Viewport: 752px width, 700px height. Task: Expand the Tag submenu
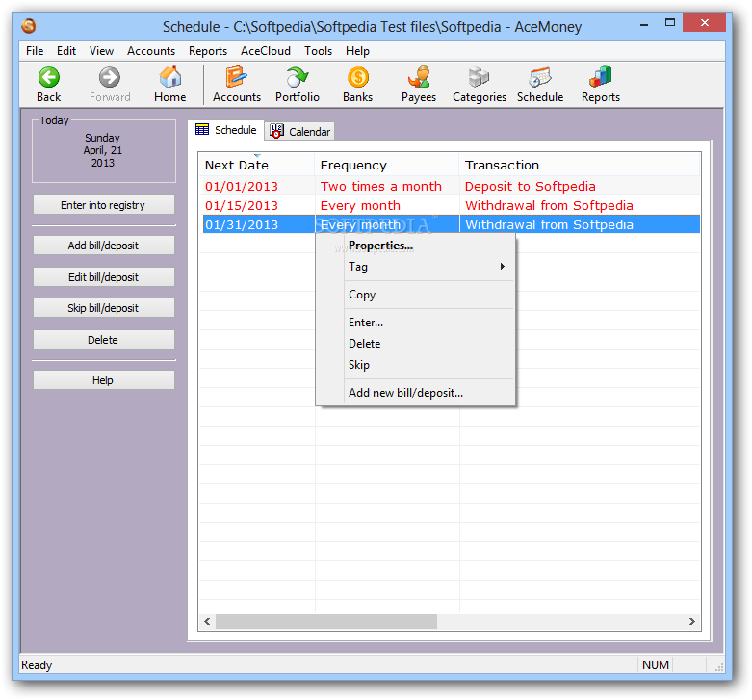(415, 267)
